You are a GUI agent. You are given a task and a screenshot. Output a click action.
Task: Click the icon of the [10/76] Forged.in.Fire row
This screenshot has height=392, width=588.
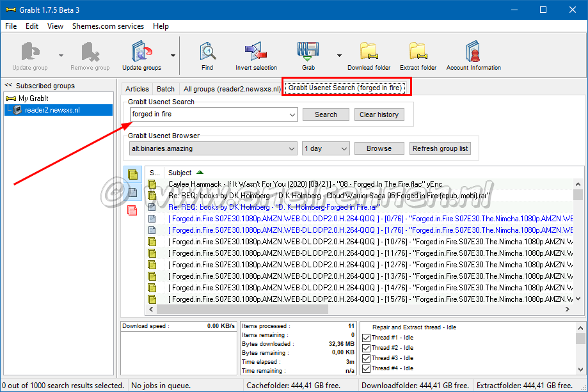point(152,242)
